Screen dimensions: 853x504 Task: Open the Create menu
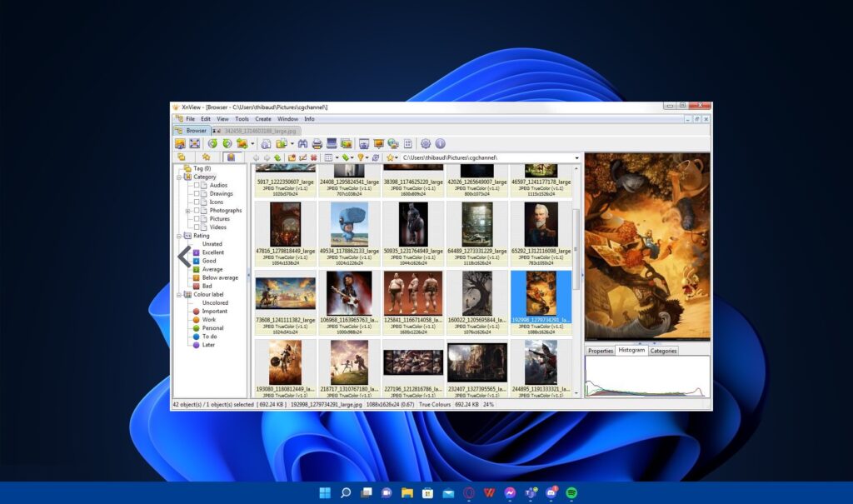click(262, 118)
